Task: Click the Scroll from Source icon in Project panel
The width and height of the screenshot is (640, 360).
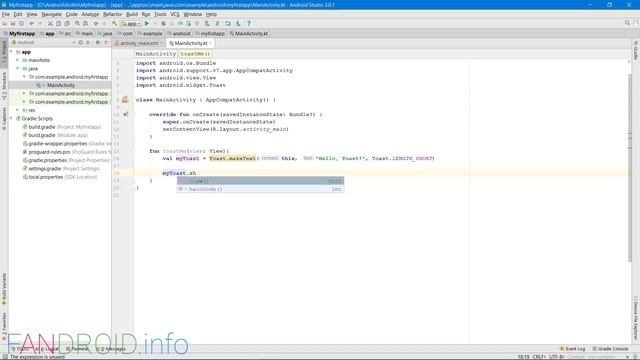Action: tap(80, 42)
